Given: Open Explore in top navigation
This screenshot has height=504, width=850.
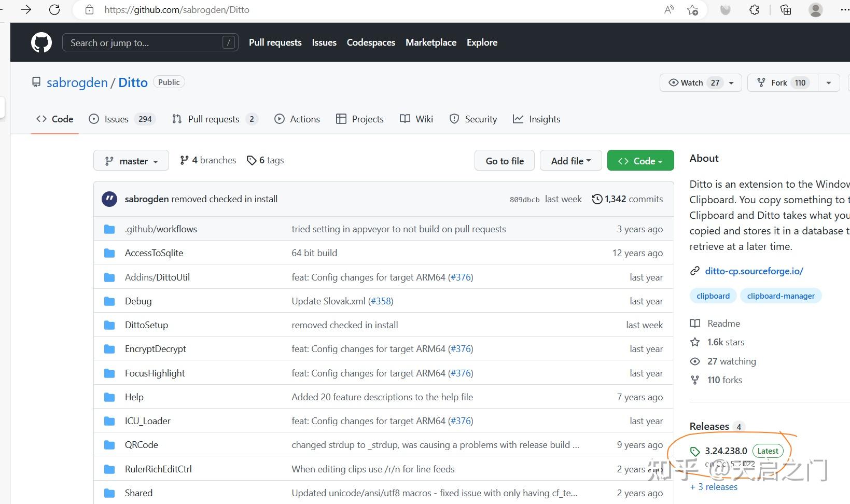Looking at the screenshot, I should point(482,43).
